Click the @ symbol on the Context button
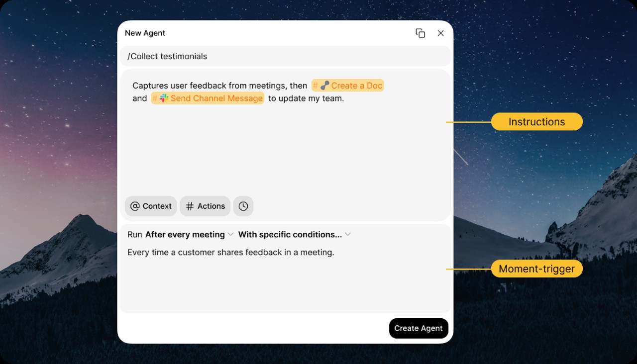637x364 pixels. pyautogui.click(x=134, y=206)
